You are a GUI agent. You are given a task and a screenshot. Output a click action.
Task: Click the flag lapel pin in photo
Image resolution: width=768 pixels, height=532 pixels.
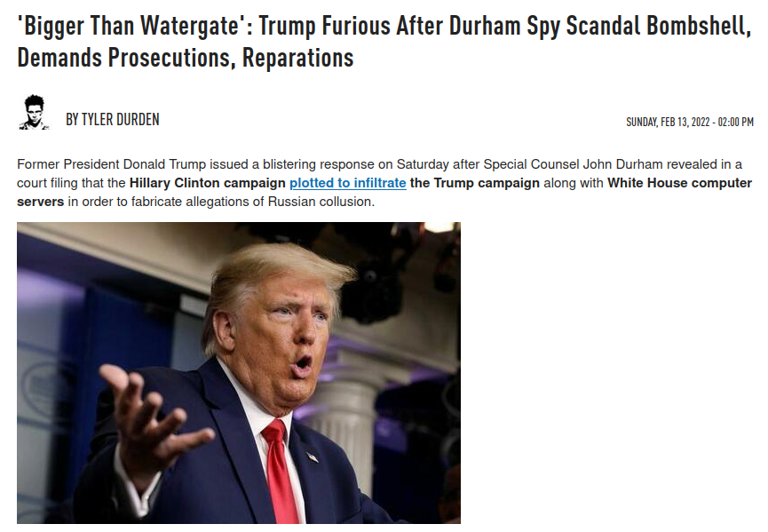(313, 457)
